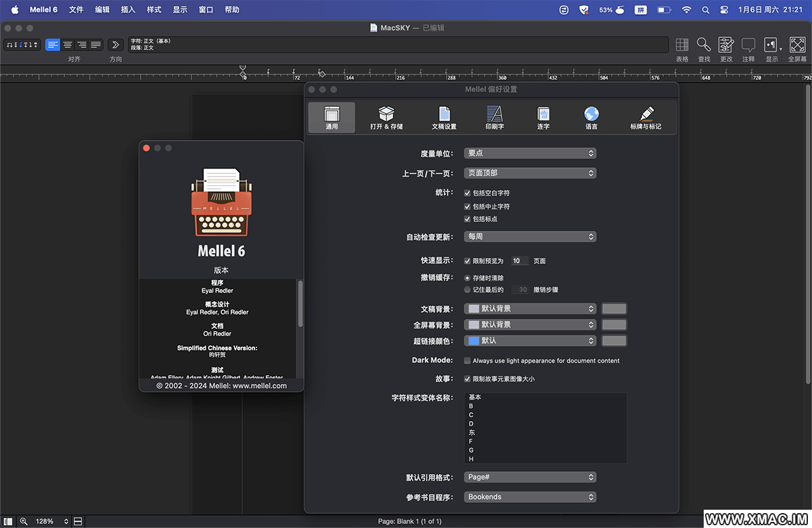The height and width of the screenshot is (528, 812).
Task: Click the tab stop type selector in toolbar
Action: coord(22,45)
